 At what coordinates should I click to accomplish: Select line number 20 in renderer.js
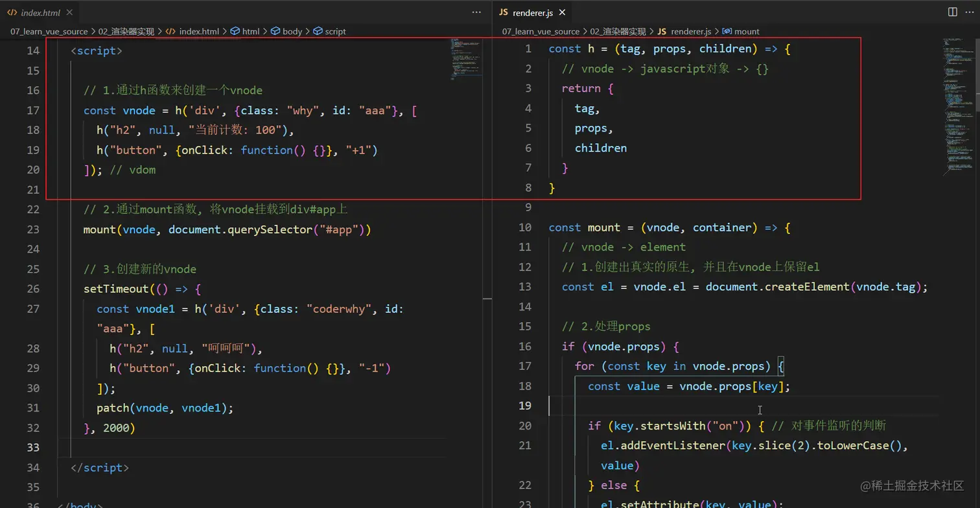[525, 426]
